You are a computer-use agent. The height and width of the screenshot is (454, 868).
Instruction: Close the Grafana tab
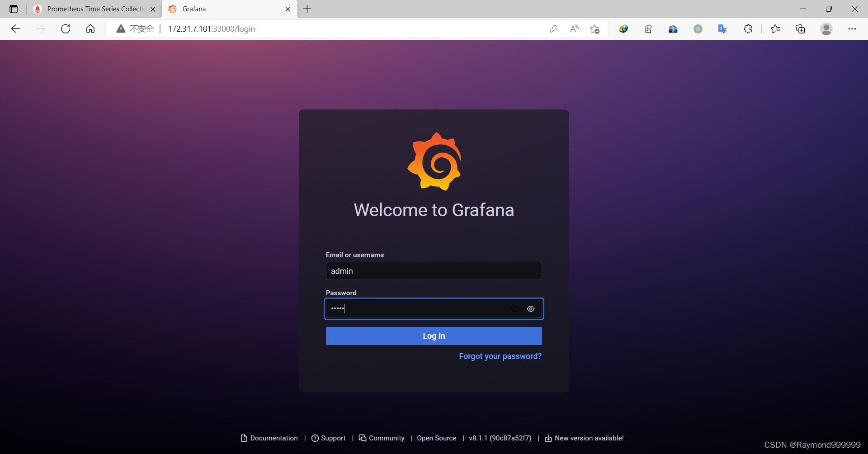point(288,9)
